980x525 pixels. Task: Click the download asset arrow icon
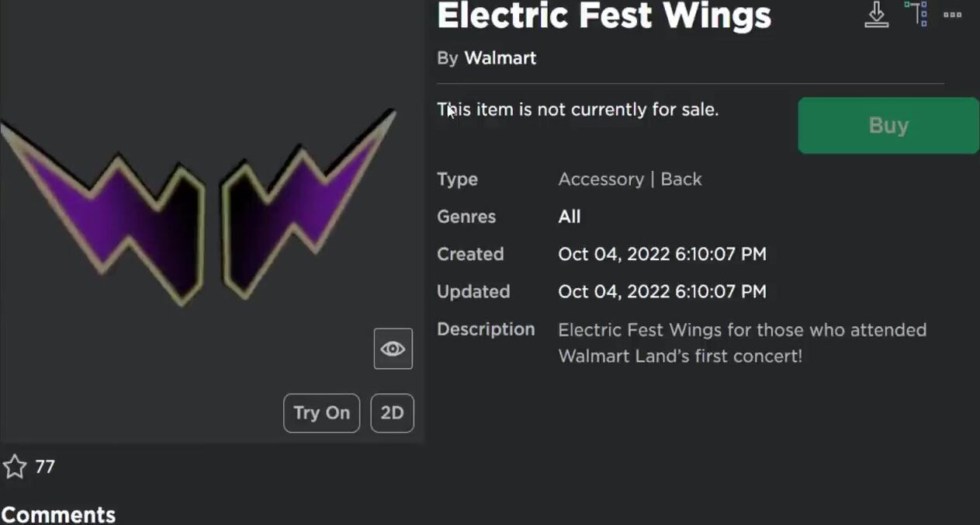[x=877, y=15]
